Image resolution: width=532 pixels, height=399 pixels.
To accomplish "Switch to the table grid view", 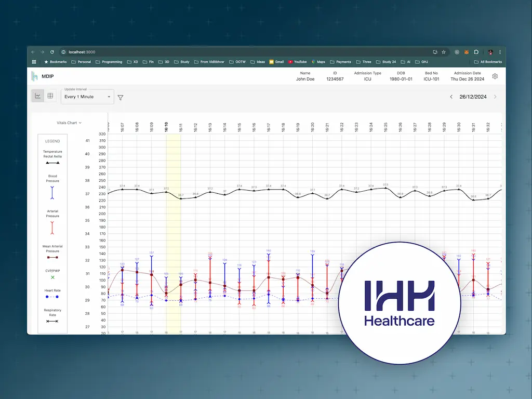I will (50, 96).
